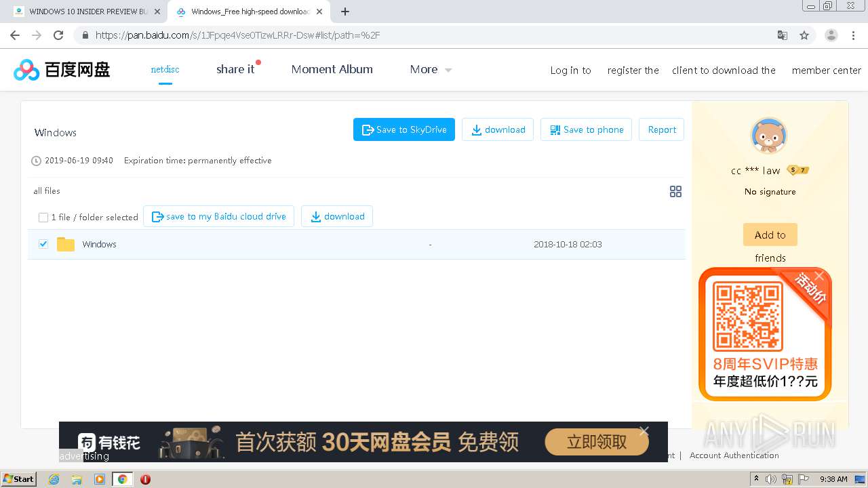Click save to my Baidu cloud drive
Image resolution: width=868 pixels, height=488 pixels.
[x=218, y=216]
